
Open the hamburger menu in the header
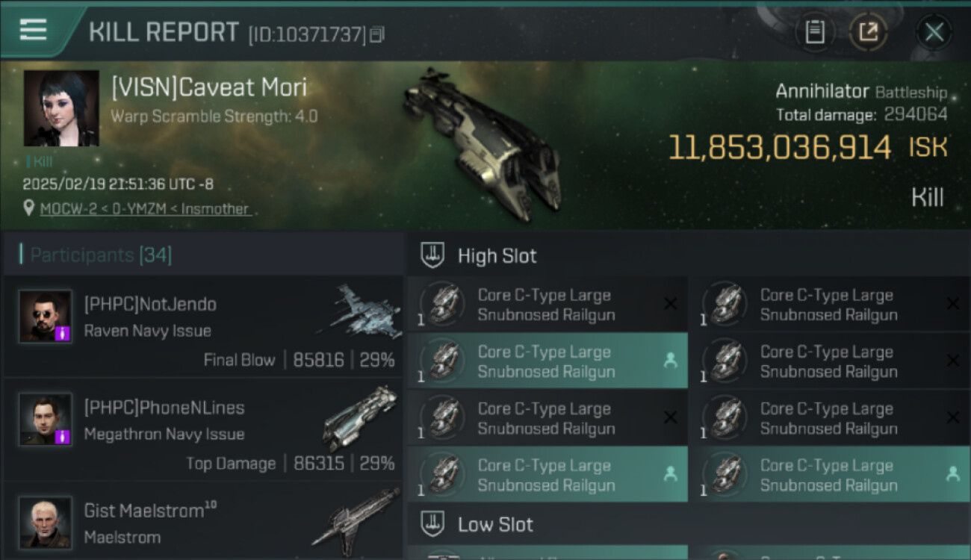click(34, 30)
